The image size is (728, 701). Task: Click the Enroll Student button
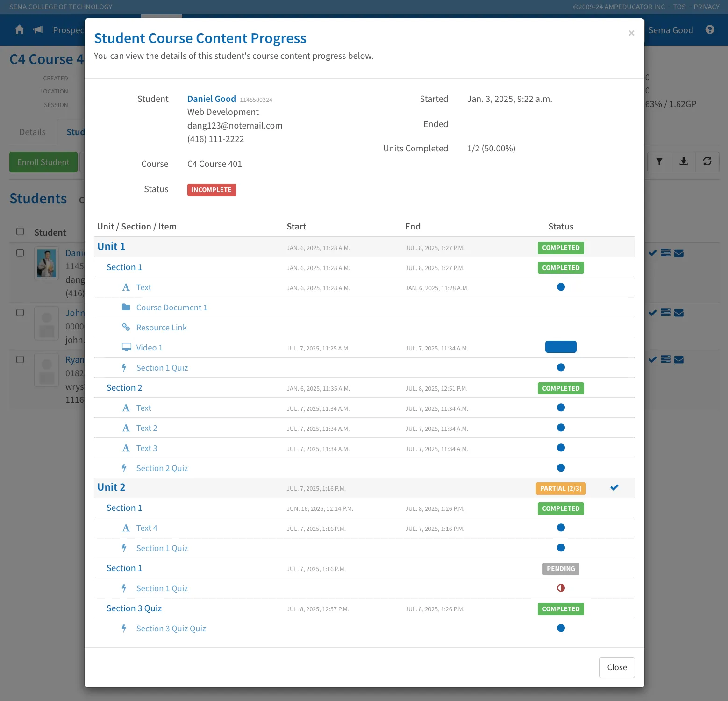tap(43, 162)
